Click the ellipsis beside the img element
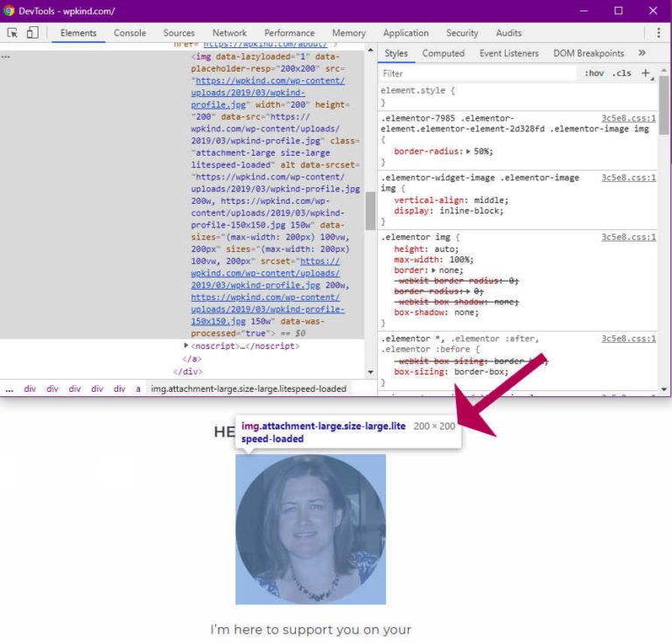Screen dimensions: 672x643 pos(6,56)
